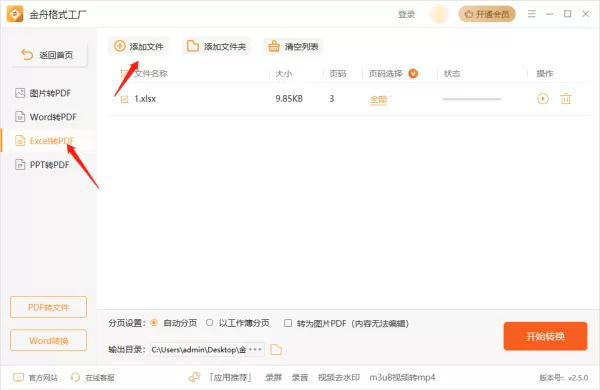The height and width of the screenshot is (390, 600).
Task: Click the 应用推荐 rocket icon
Action: (194, 377)
